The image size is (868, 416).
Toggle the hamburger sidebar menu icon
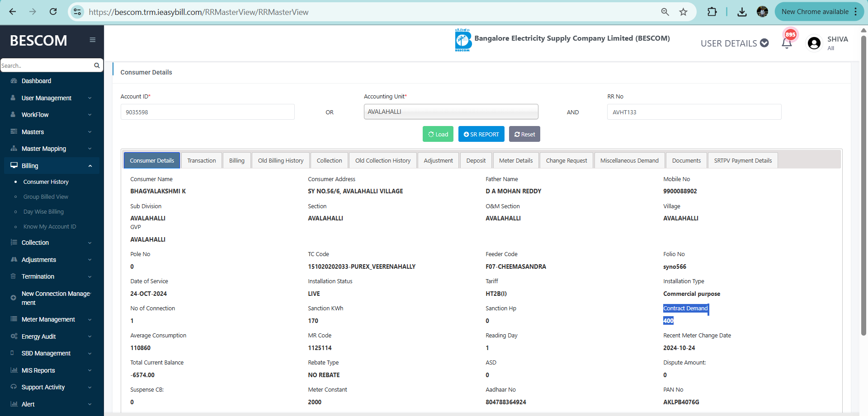[93, 40]
